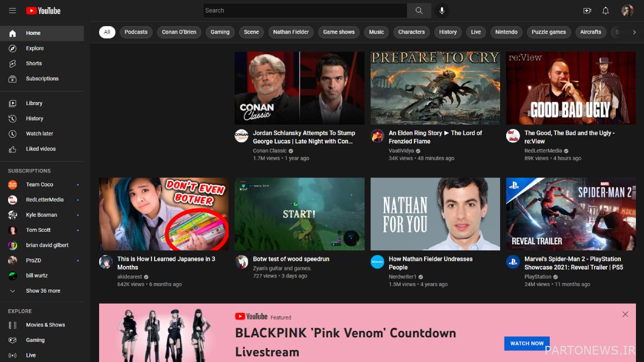
Task: Open Movies & Shows in Explore
Action: coord(42,325)
